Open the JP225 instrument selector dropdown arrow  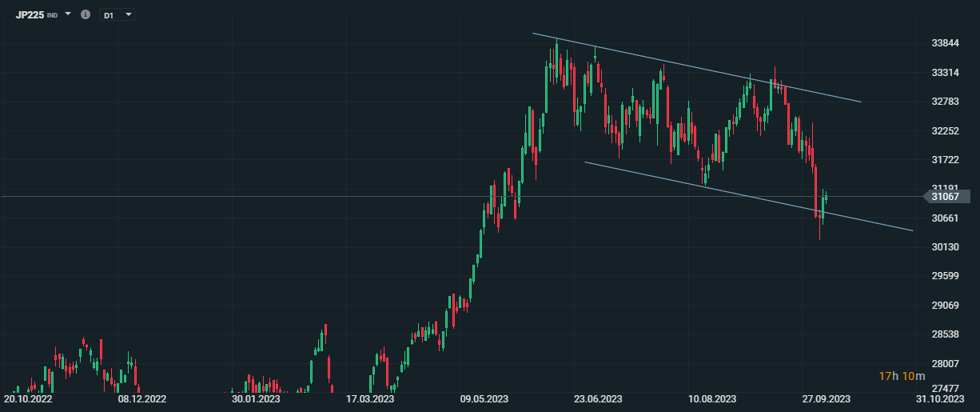tap(68, 14)
